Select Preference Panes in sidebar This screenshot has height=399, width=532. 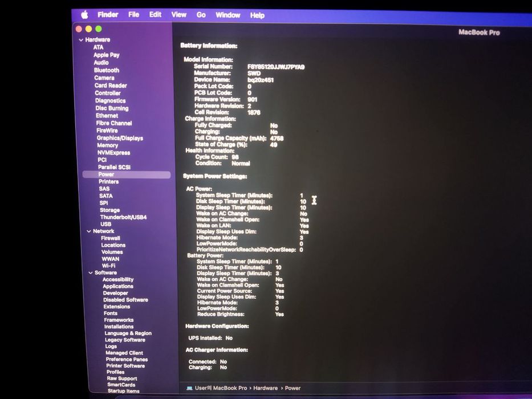click(127, 359)
